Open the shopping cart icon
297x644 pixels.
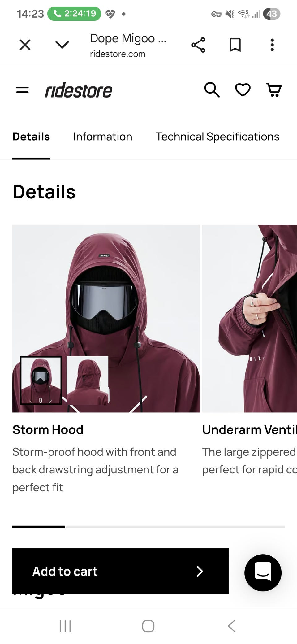(x=274, y=90)
